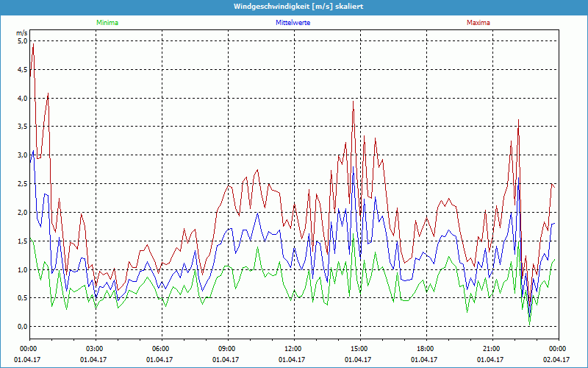588x368 pixels.
Task: Select the 4,5 y-axis tick label
Action: pyautogui.click(x=21, y=70)
